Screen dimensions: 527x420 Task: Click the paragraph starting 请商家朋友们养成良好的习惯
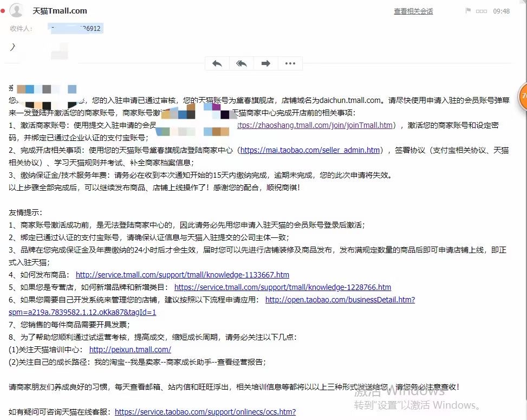(234, 387)
